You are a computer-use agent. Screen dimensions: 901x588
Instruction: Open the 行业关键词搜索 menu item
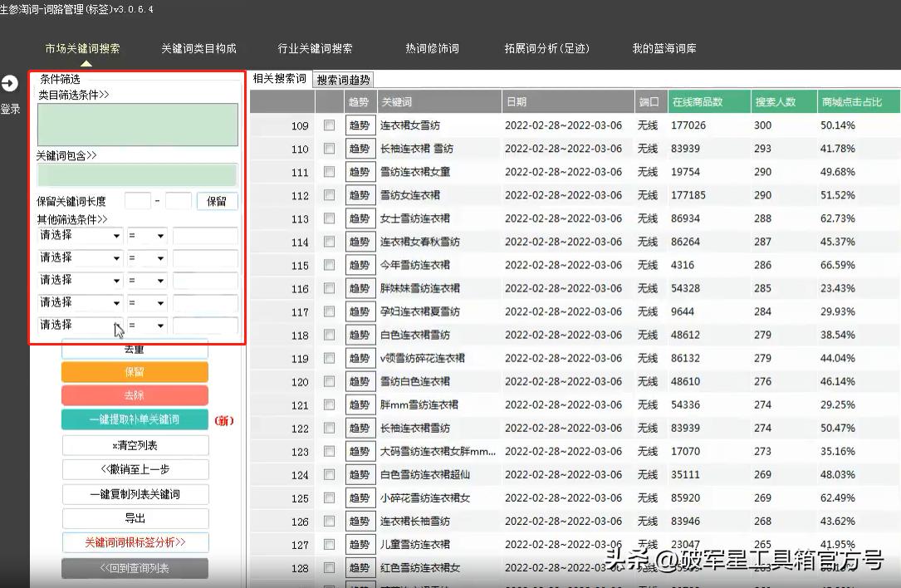click(316, 47)
